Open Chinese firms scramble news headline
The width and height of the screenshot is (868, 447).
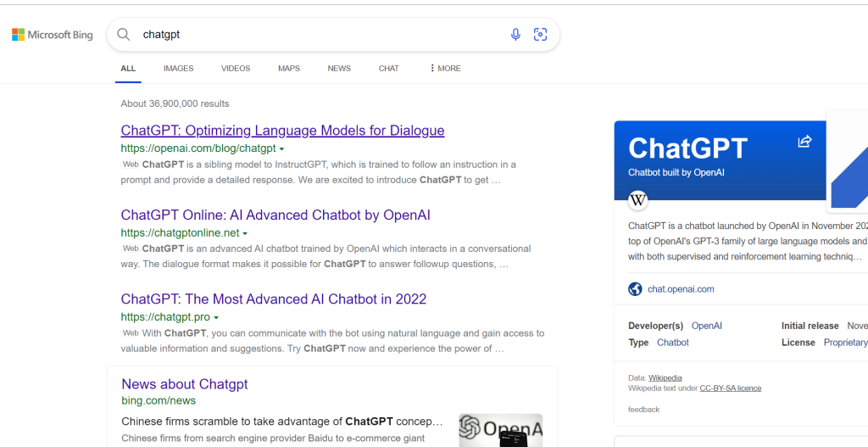point(282,422)
